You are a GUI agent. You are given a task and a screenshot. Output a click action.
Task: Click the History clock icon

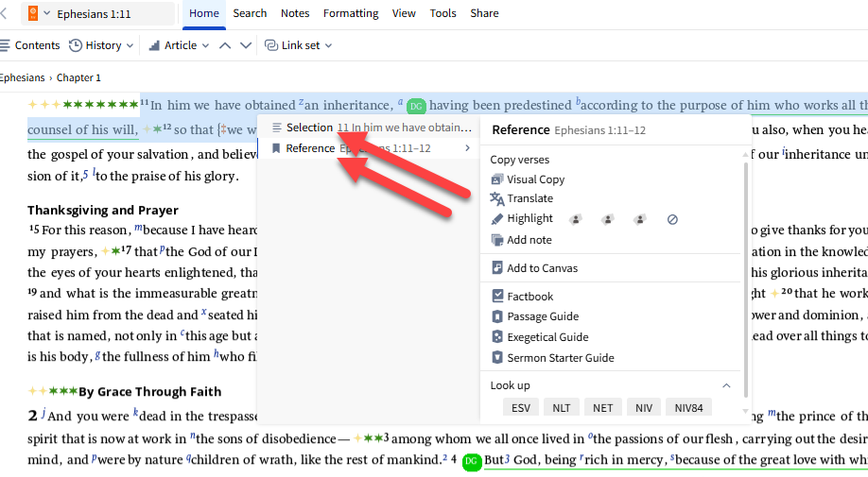(76, 45)
